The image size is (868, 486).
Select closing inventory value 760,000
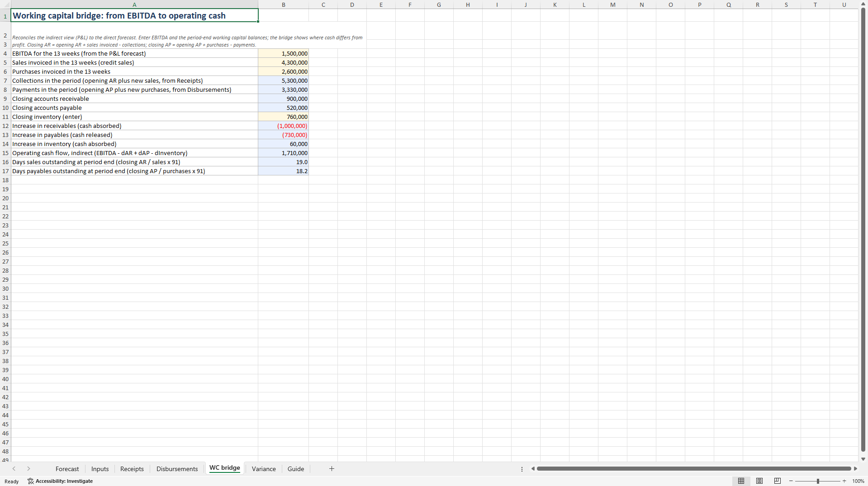click(284, 117)
